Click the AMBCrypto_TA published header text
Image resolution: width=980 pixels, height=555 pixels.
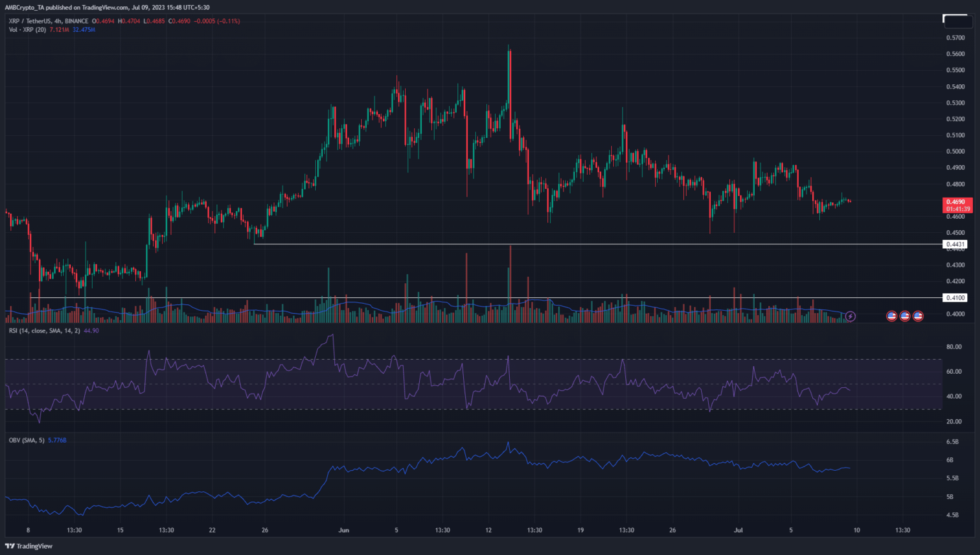pyautogui.click(x=107, y=8)
